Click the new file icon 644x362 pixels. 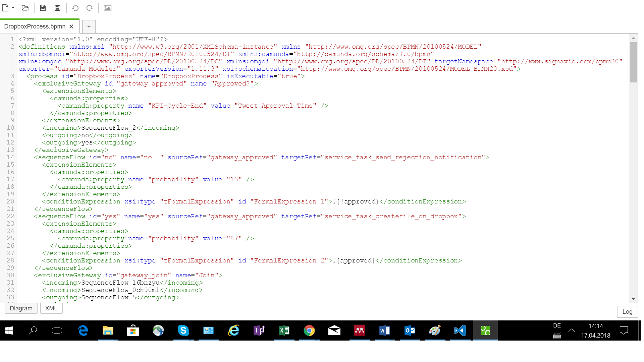(5, 8)
